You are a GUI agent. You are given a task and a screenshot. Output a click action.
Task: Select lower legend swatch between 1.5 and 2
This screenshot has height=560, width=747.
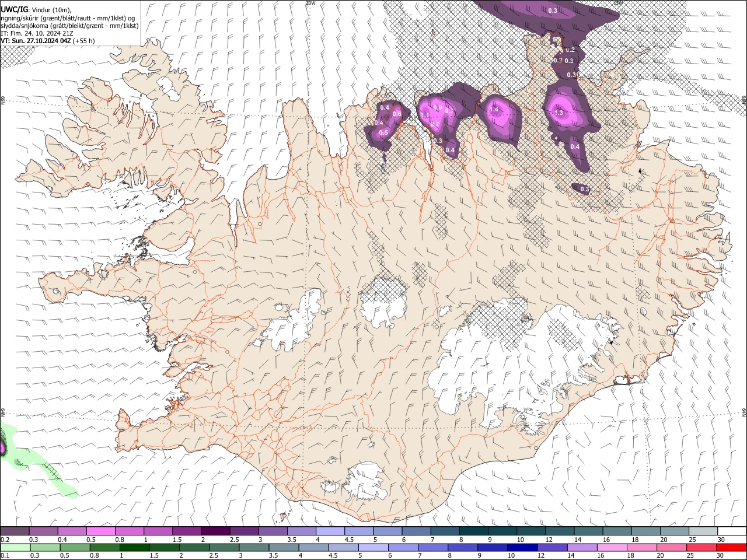[165, 547]
